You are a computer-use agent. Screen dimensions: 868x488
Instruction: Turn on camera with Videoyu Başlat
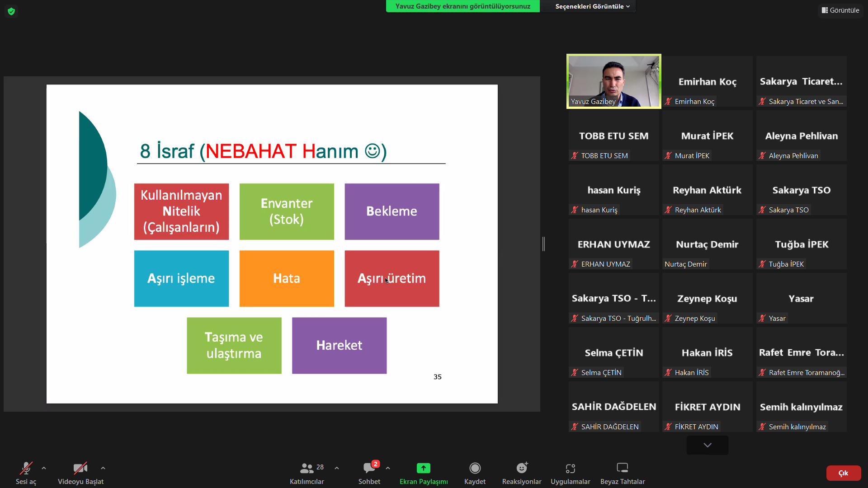click(80, 473)
